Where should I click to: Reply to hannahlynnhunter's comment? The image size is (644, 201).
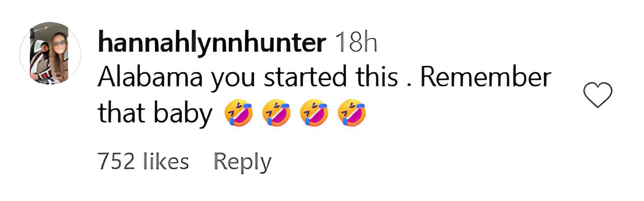pos(242,161)
